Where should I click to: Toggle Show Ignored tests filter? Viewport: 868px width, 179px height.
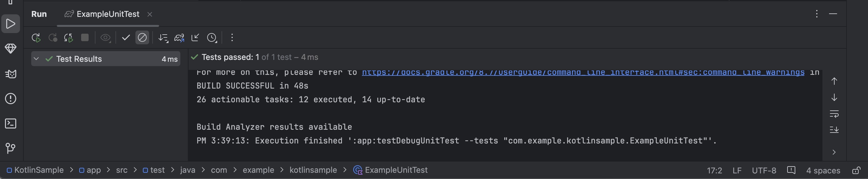pyautogui.click(x=142, y=37)
